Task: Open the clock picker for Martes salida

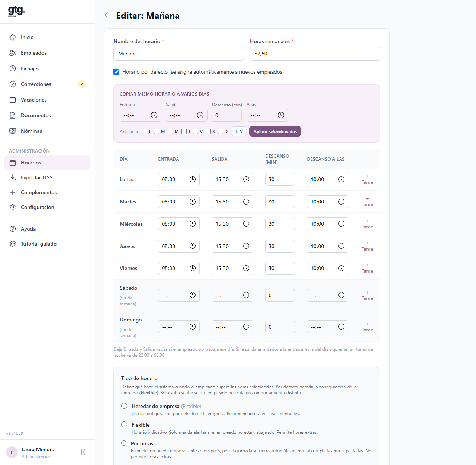Action: point(246,202)
